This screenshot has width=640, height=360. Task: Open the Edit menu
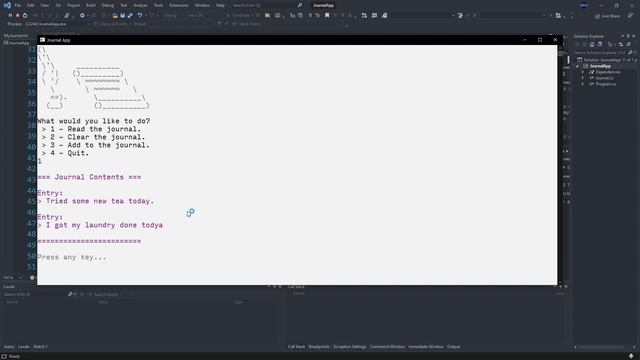click(x=31, y=5)
